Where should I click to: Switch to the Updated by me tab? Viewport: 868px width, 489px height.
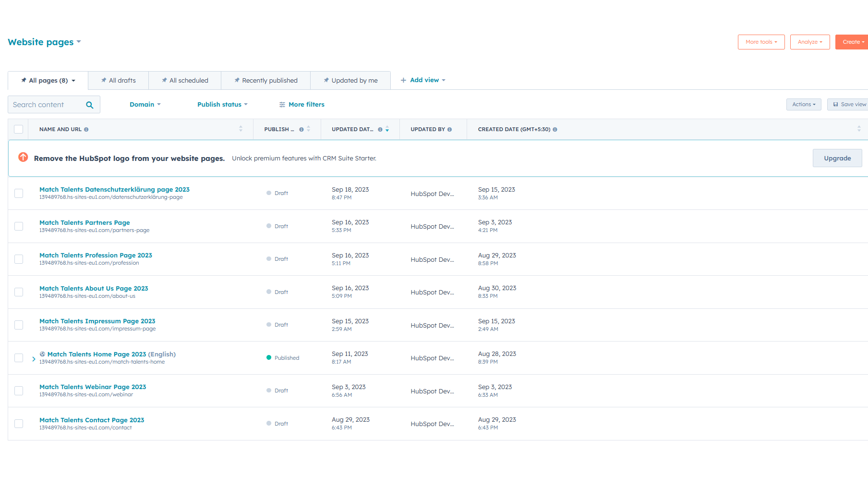pos(350,80)
